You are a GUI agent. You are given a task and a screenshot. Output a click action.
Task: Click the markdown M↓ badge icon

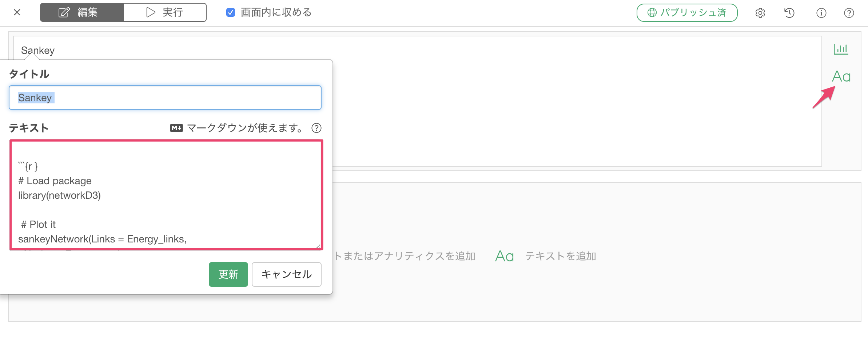[x=176, y=128]
